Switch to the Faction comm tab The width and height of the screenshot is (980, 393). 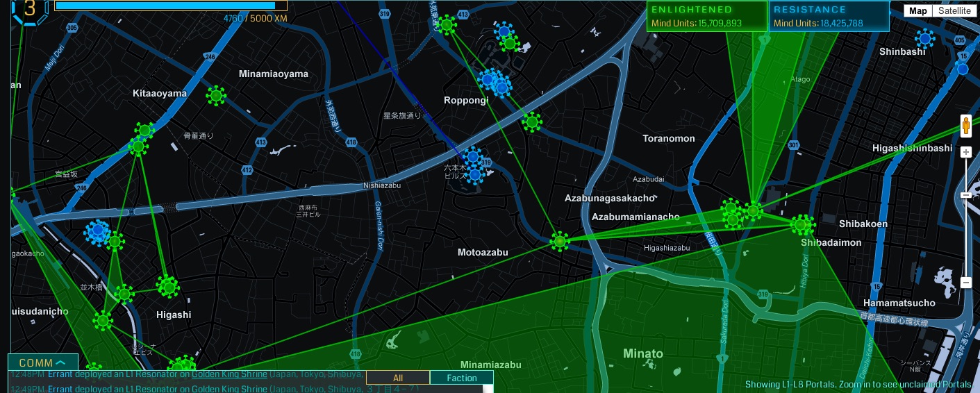[462, 378]
